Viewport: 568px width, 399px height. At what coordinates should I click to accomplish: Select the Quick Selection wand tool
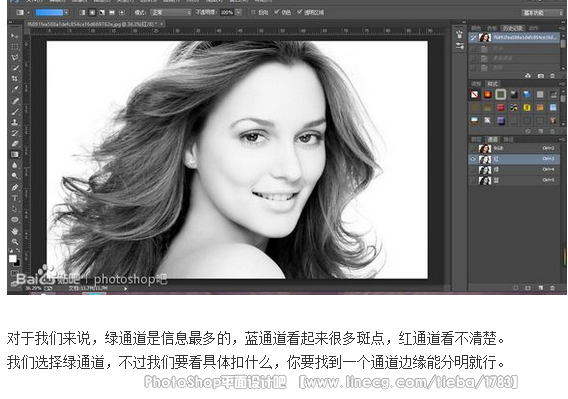tap(14, 68)
